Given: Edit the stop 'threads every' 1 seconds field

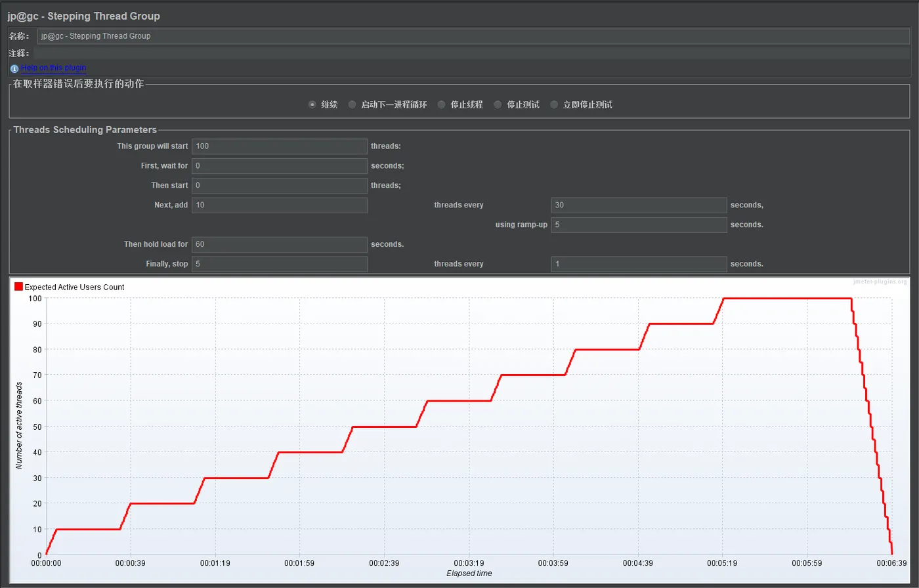Looking at the screenshot, I should coord(639,264).
